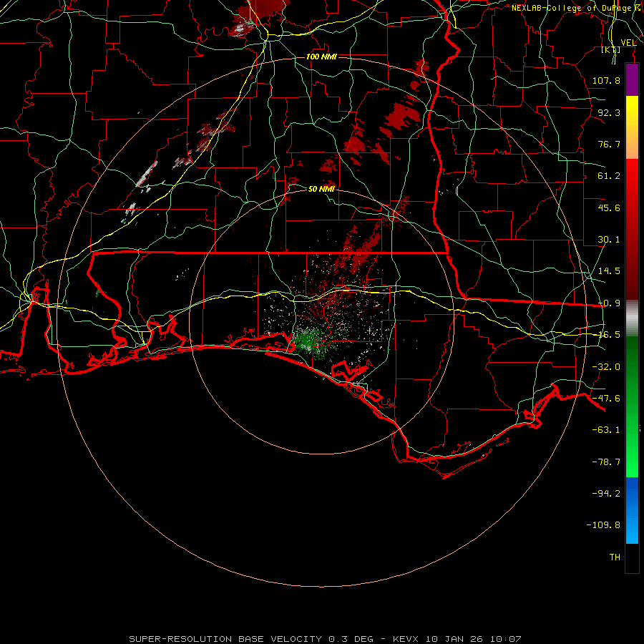Click the -0.9 velocity scale value
Screen dimensions: 644x644
coord(609,303)
